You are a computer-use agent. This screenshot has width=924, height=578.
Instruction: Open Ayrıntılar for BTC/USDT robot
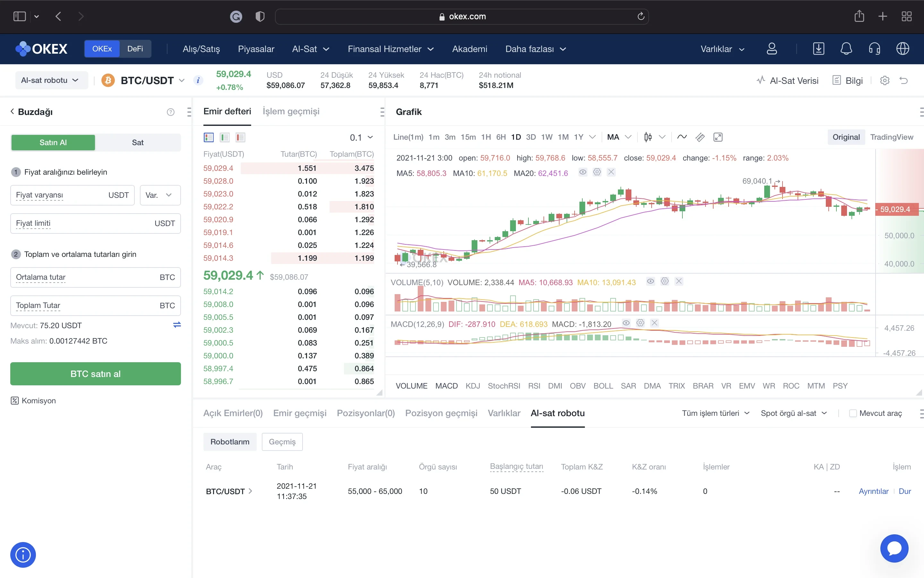[874, 491]
